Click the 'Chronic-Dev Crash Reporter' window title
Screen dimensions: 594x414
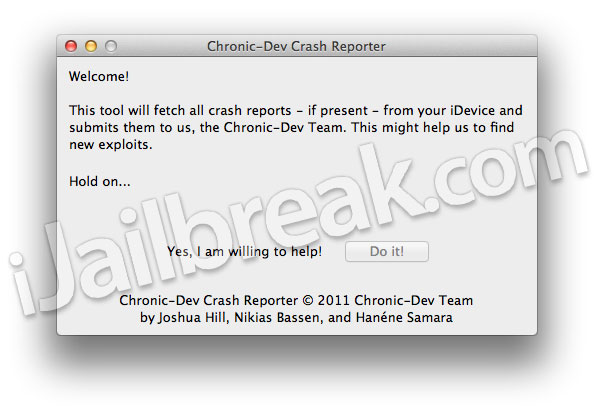click(x=296, y=46)
